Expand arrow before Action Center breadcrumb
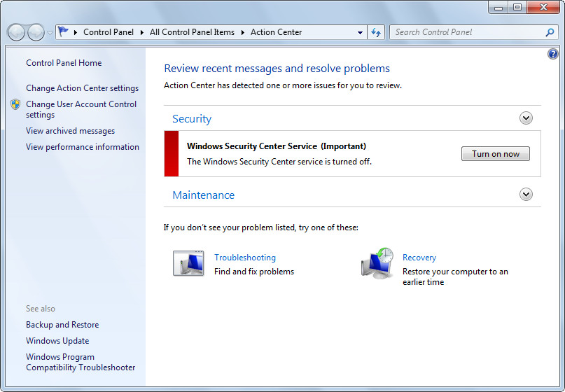565x392 pixels. pyautogui.click(x=243, y=32)
